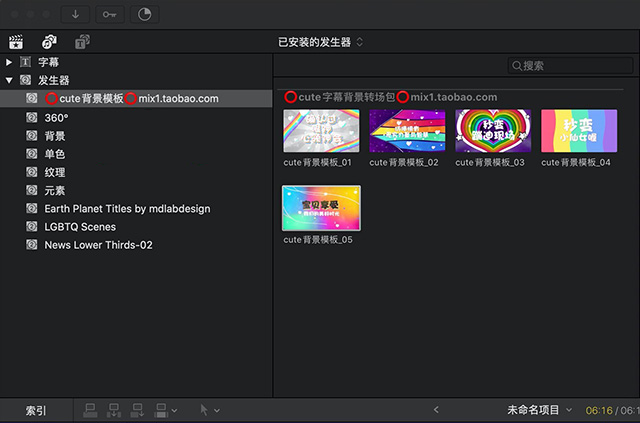Expand the 字幕 category triangle
The height and width of the screenshot is (423, 640).
coord(9,62)
